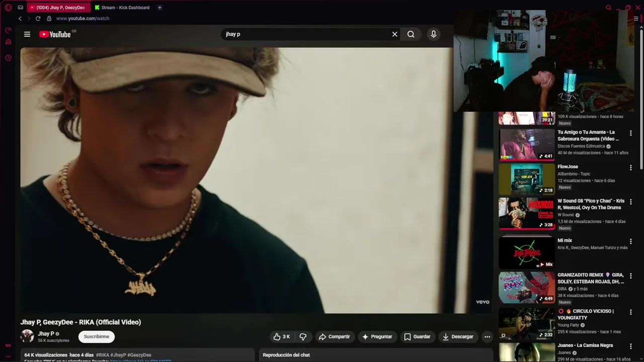Open the Mi mix playlist thumbnail
Image resolution: width=644 pixels, height=362 pixels.
527,252
